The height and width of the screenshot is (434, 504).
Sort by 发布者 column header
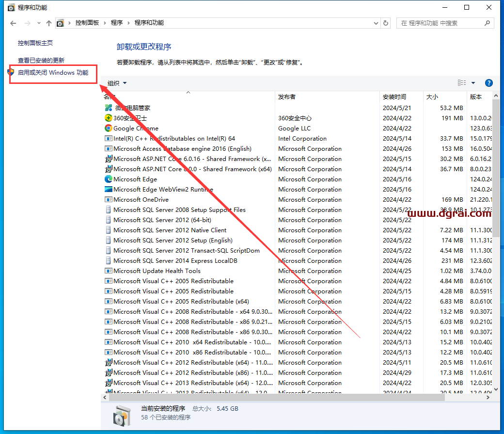pyautogui.click(x=287, y=97)
